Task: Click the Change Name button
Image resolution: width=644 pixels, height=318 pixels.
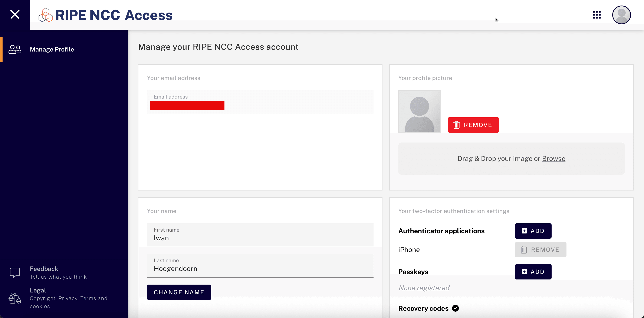Action: 179,292
